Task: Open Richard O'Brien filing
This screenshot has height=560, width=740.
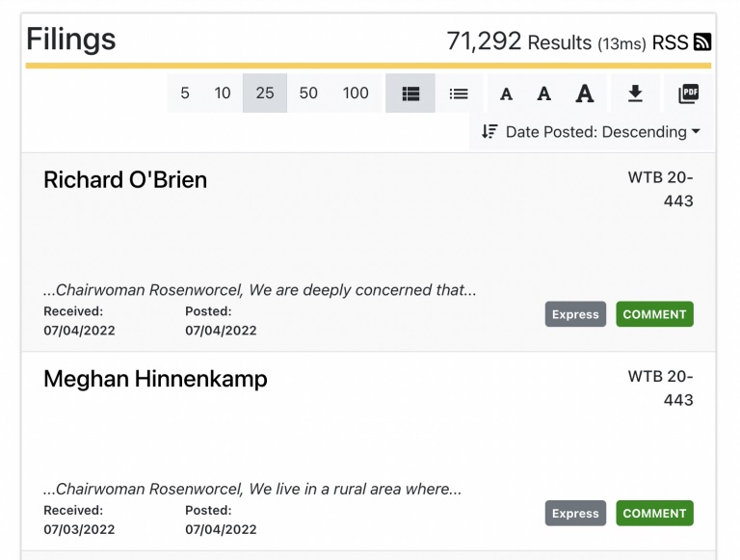Action: [125, 180]
